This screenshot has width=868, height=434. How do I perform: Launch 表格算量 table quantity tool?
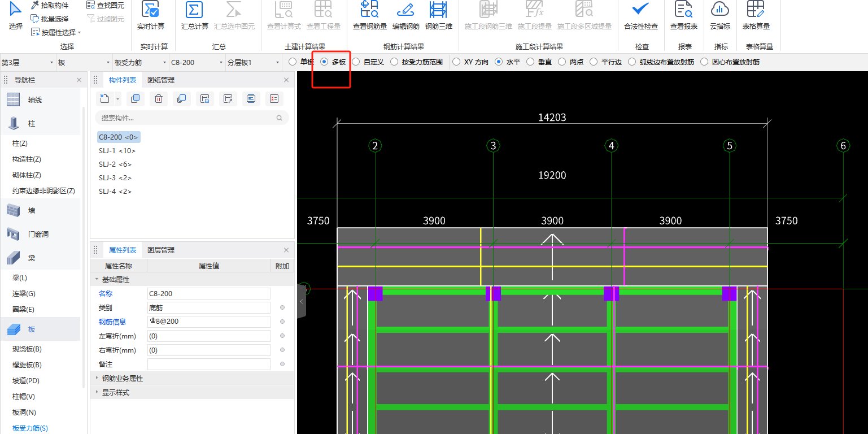[x=756, y=16]
